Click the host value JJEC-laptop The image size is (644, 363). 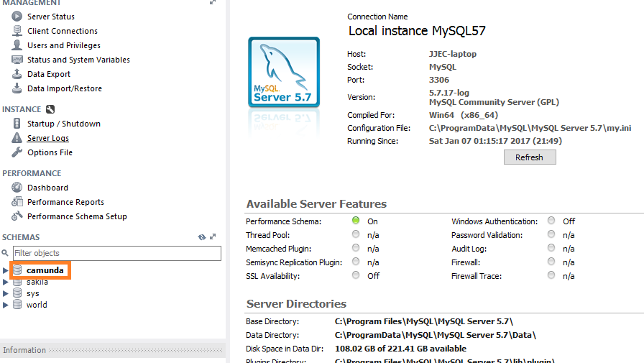click(453, 54)
